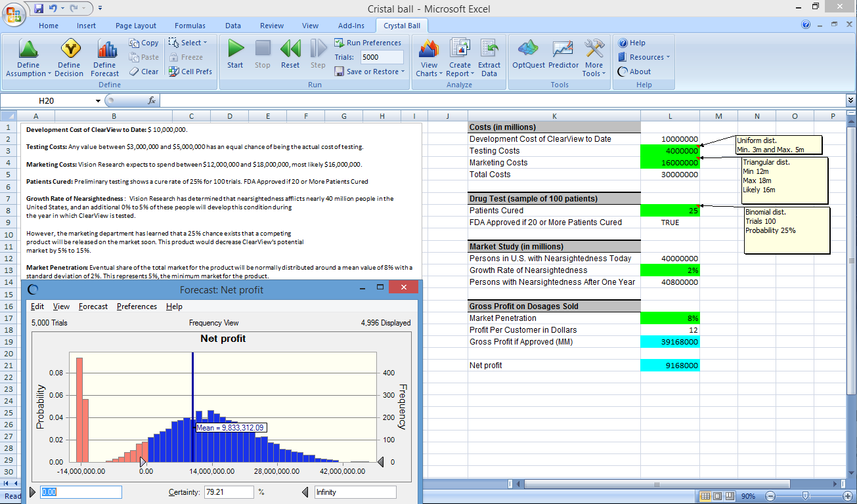857x504 pixels.
Task: Launch Extract Data in the Analyze group
Action: 489,58
